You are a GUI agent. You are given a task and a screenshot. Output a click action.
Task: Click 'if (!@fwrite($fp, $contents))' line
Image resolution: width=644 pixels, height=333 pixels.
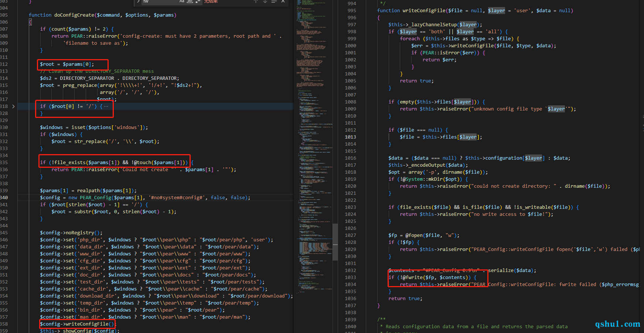(432, 278)
